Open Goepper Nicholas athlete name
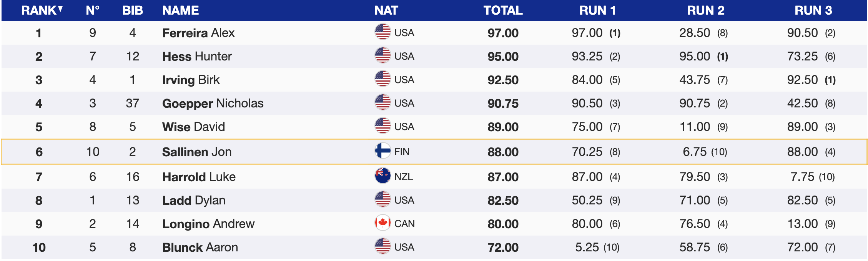The image size is (868, 261). pos(213,104)
